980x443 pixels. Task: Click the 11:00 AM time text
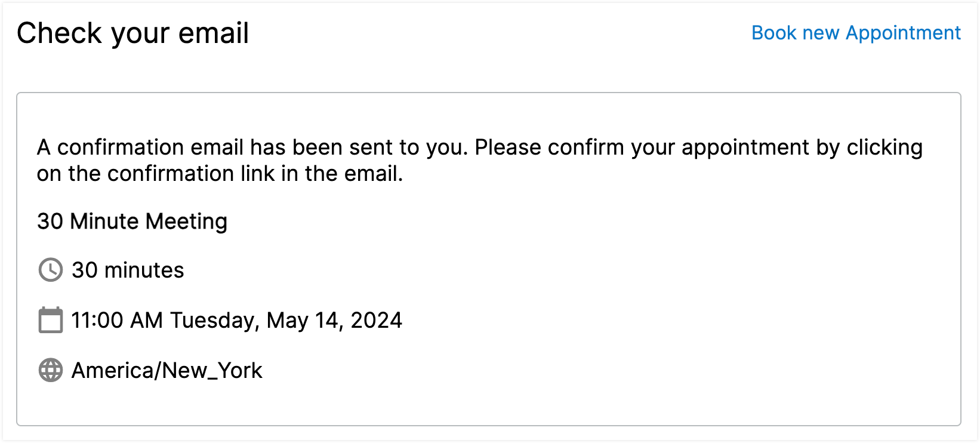click(x=117, y=321)
